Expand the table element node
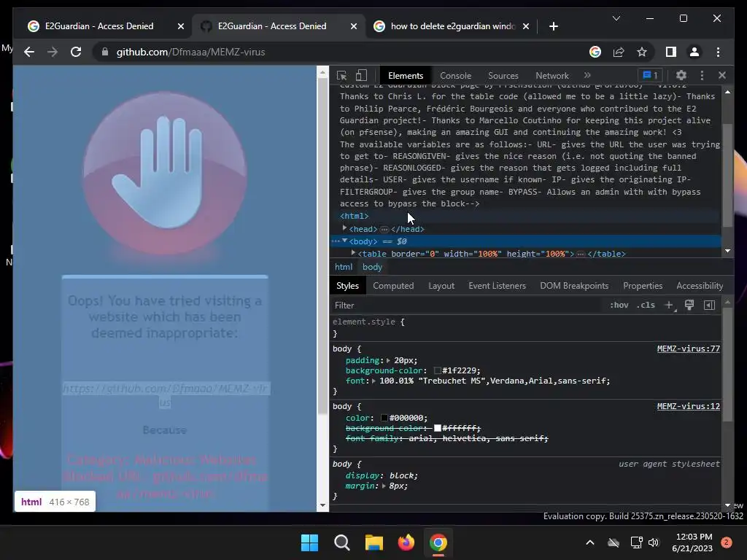Screen dimensions: 747x560 353,253
